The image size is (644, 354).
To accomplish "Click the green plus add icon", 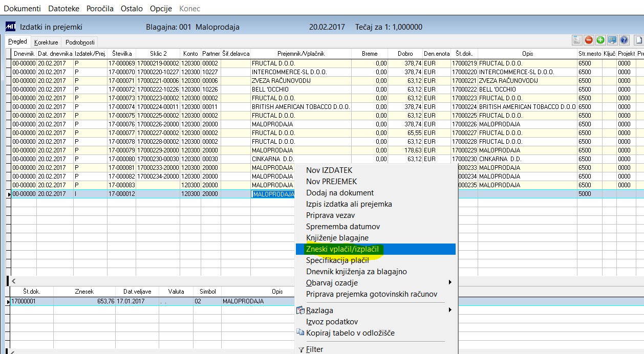I will (x=600, y=40).
